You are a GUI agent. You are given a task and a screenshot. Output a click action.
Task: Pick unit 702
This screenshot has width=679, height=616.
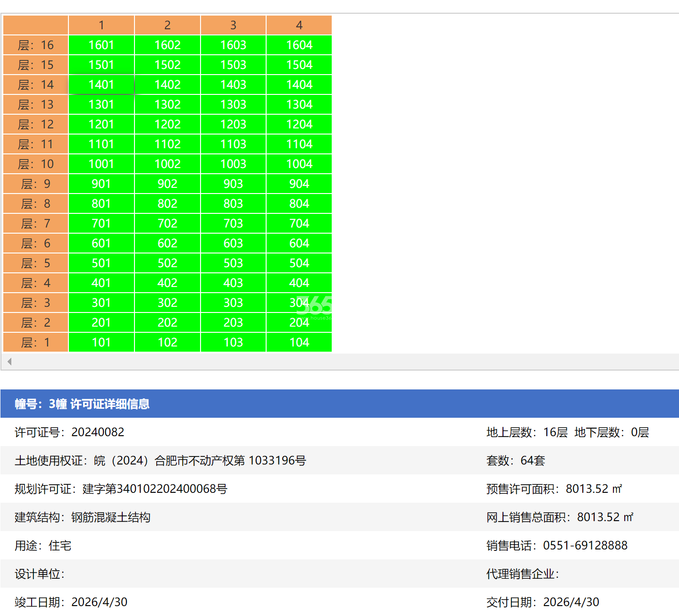[168, 223]
